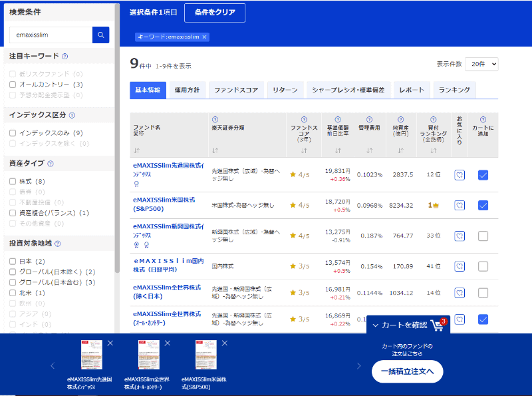Click the right carousel arrow near 一括積立注文へ

359,365
